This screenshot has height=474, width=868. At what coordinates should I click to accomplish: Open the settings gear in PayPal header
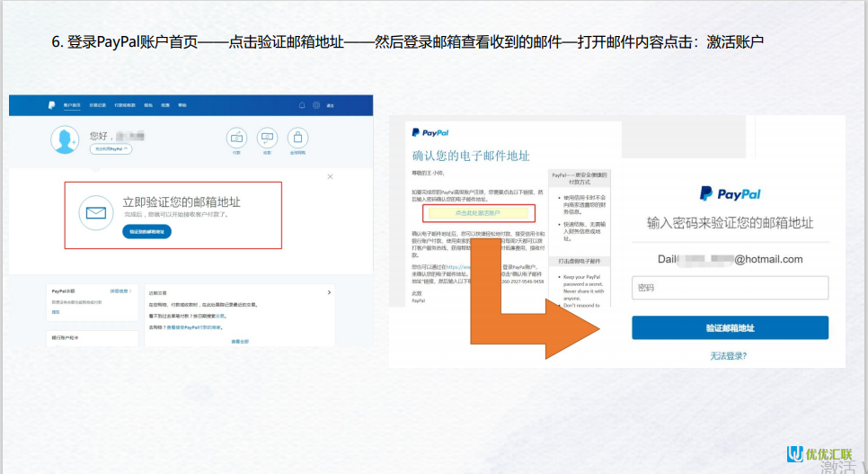pos(316,104)
